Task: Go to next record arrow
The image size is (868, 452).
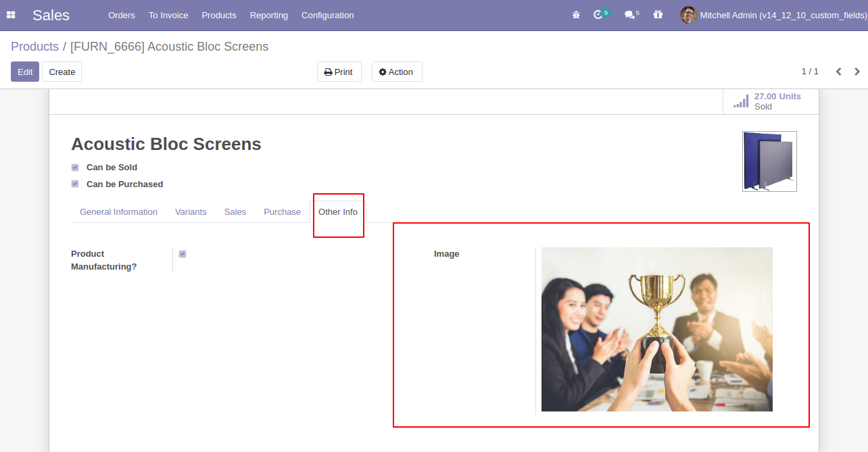Action: coord(857,72)
